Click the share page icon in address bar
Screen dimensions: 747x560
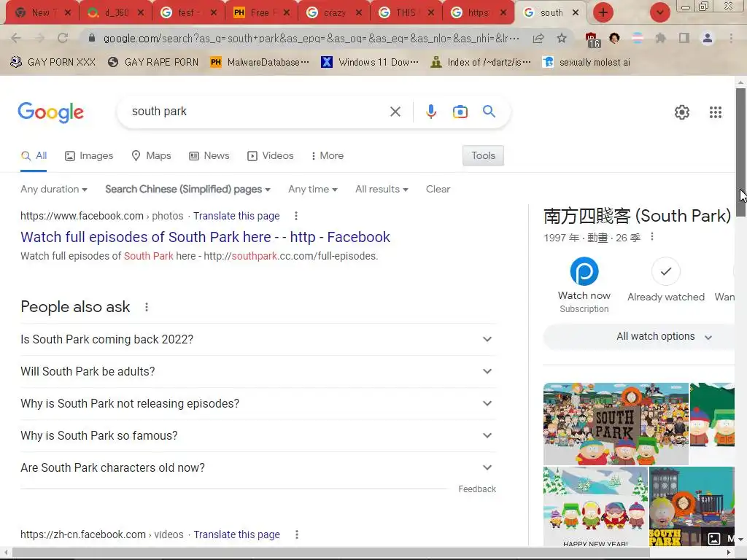538,38
